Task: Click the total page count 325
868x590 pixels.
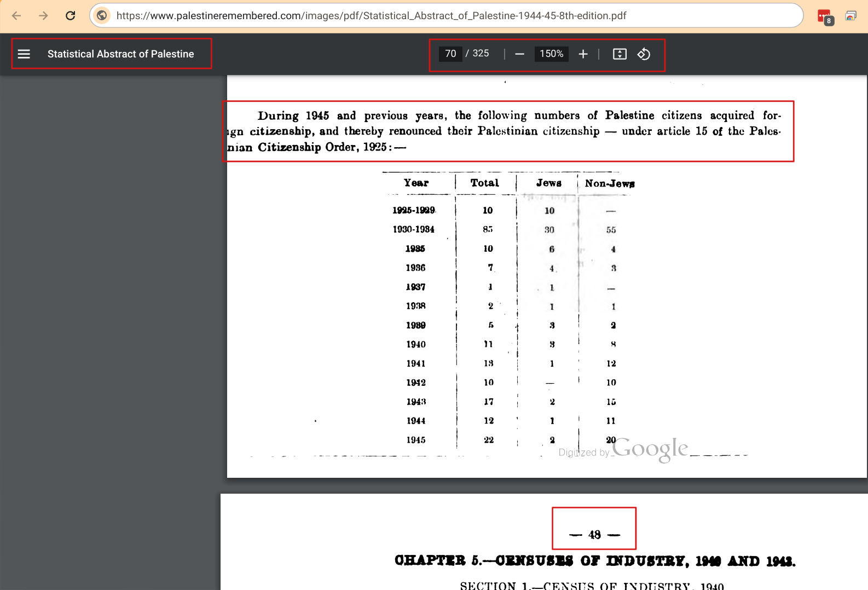Action: click(x=481, y=54)
